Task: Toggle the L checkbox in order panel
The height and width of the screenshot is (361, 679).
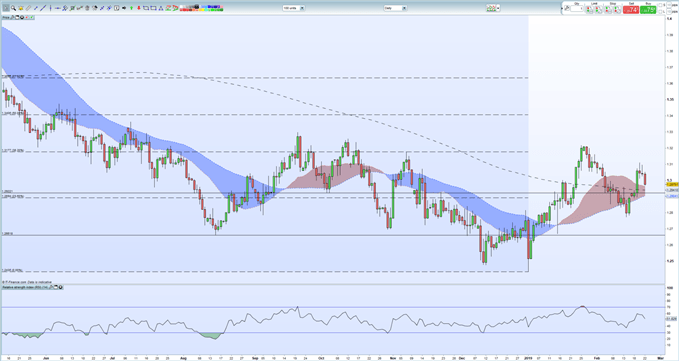Action: pos(660,12)
